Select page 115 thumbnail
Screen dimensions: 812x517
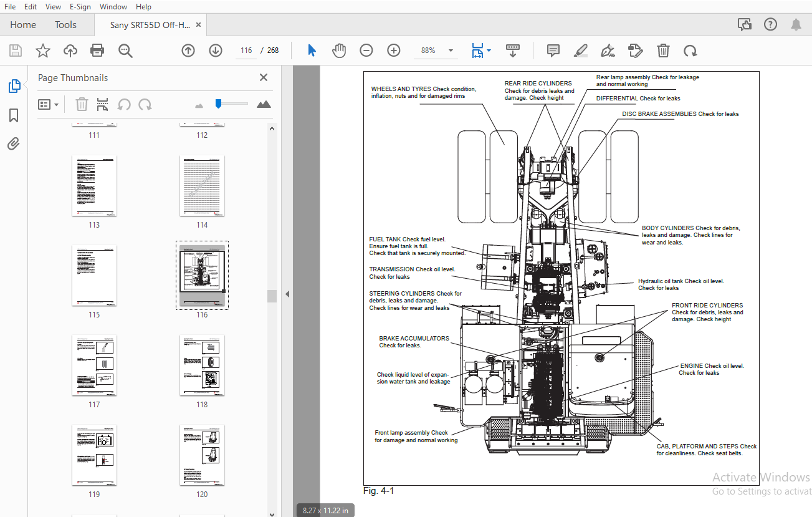point(94,275)
